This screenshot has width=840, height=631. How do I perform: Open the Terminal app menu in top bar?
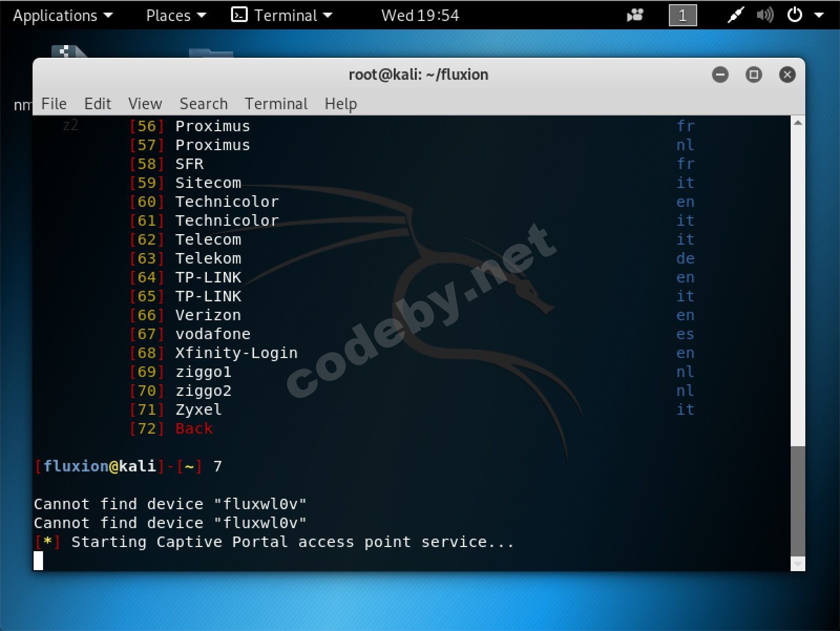pos(282,15)
